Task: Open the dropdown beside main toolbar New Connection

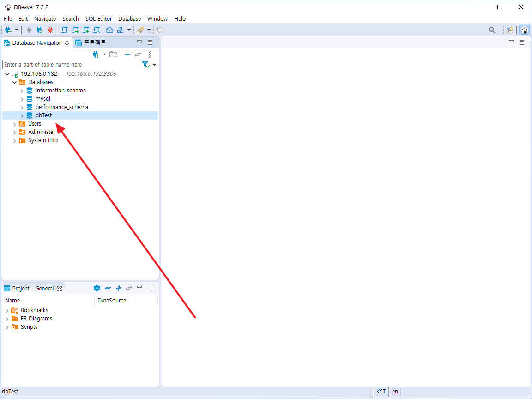Action: click(x=17, y=30)
